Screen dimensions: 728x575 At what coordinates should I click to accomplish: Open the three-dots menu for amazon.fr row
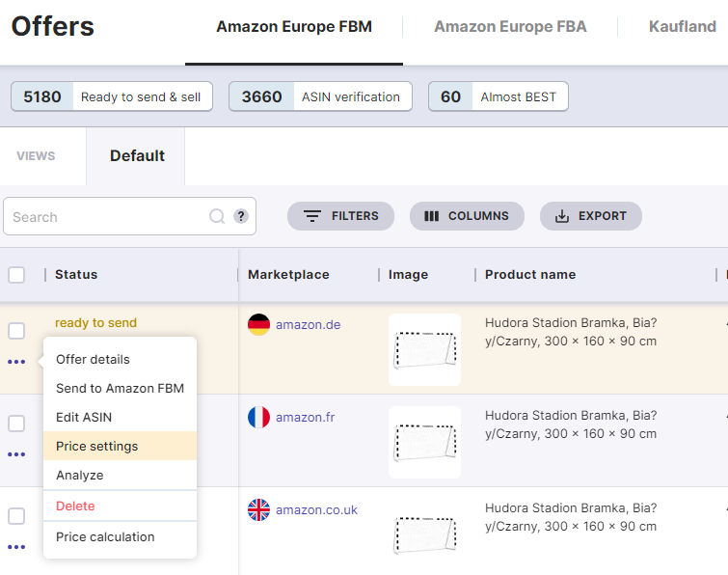[16, 454]
